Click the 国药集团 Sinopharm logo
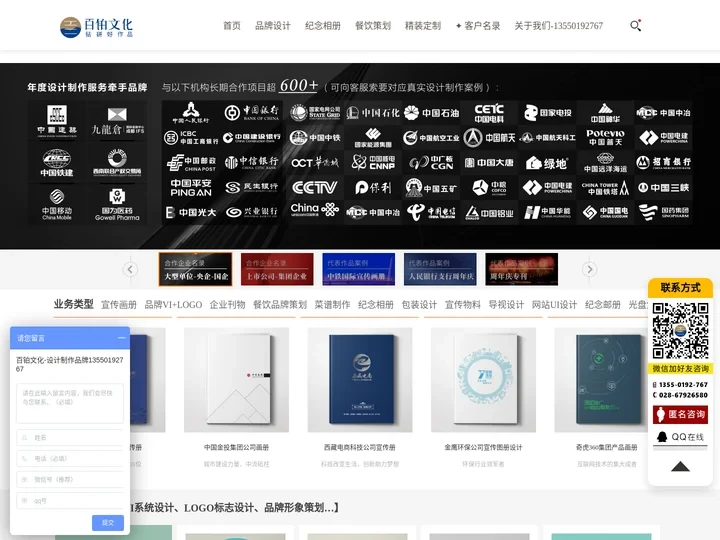 [664, 212]
